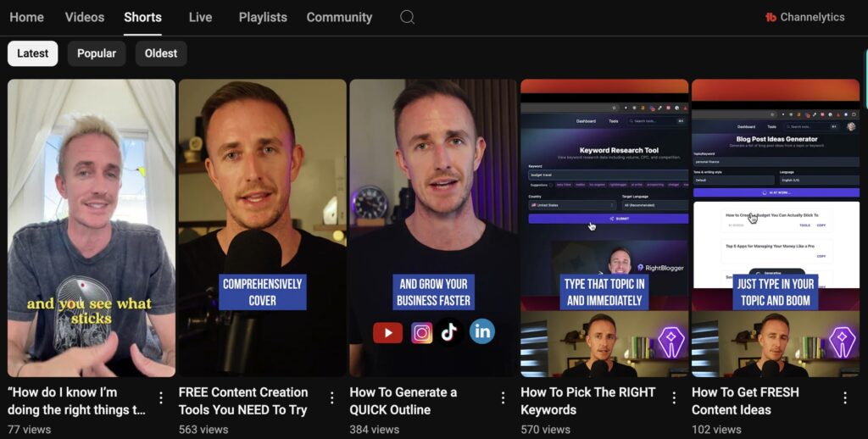Image resolution: width=868 pixels, height=439 pixels.
Task: Open title "FREE Content Creation Tools You NEED To Try"
Action: click(243, 401)
